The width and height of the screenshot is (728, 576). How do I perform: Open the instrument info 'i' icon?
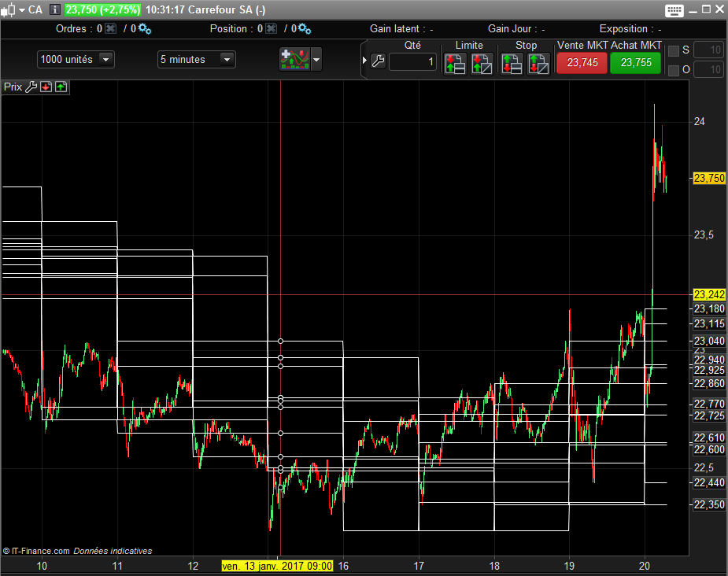(x=55, y=9)
